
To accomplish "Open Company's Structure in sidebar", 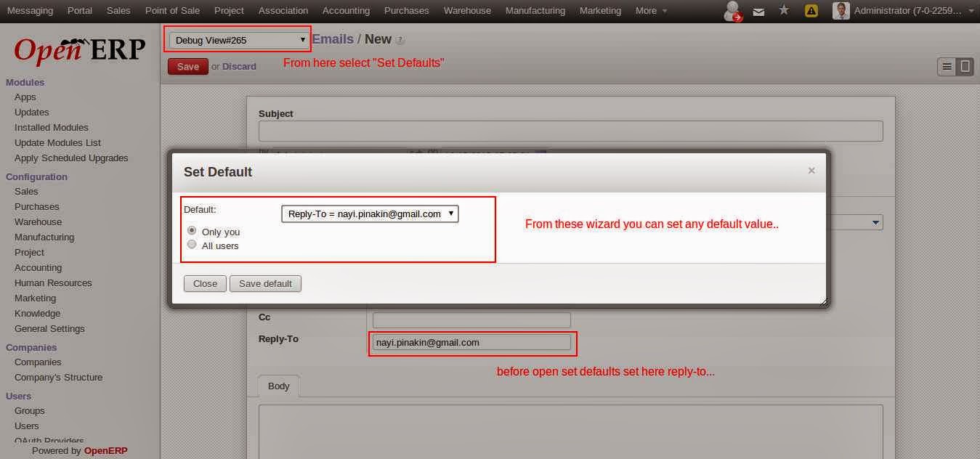I will click(58, 378).
